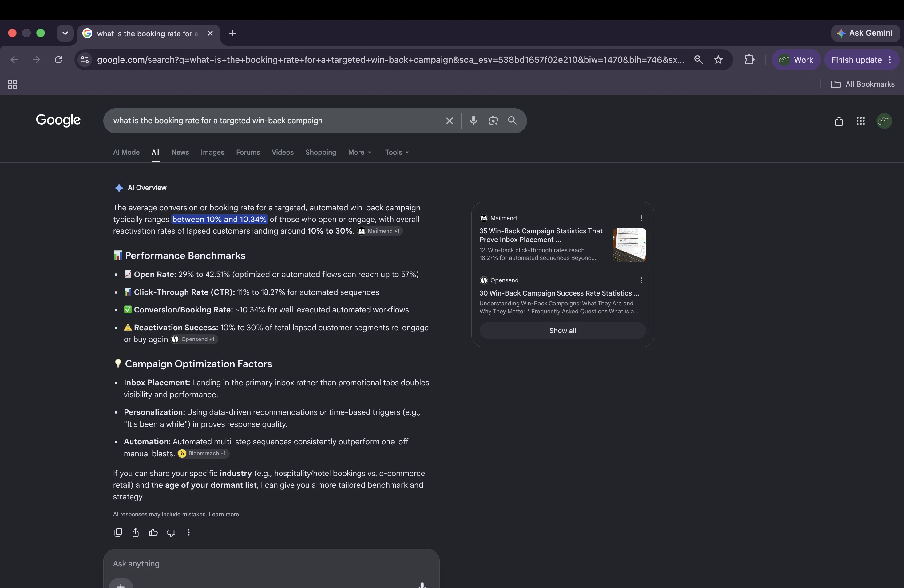The image size is (904, 588).
Task: Switch to the Forums tab
Action: pyautogui.click(x=248, y=152)
